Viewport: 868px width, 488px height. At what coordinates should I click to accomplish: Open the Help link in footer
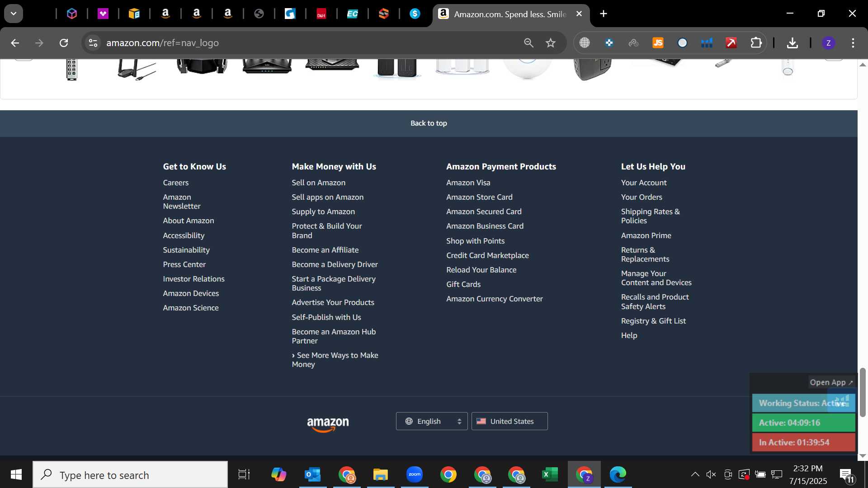(x=629, y=335)
